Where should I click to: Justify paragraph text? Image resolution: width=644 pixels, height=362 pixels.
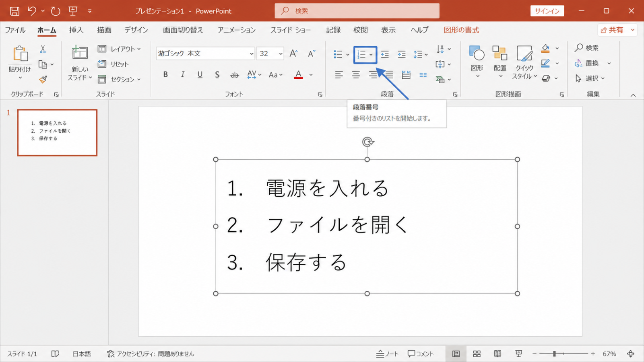pos(389,75)
